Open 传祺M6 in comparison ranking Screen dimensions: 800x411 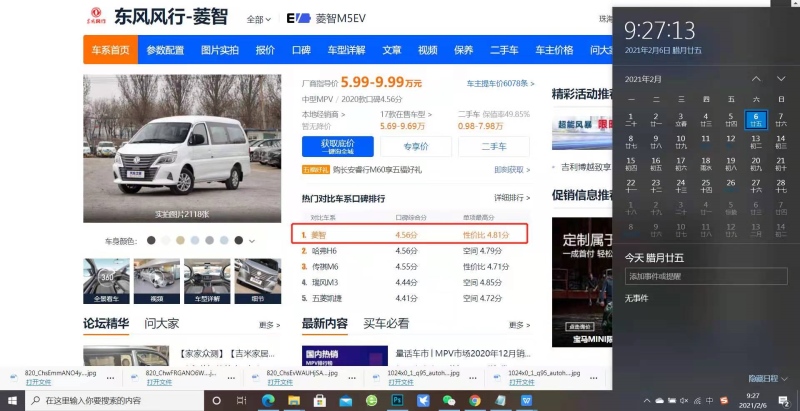click(324, 267)
